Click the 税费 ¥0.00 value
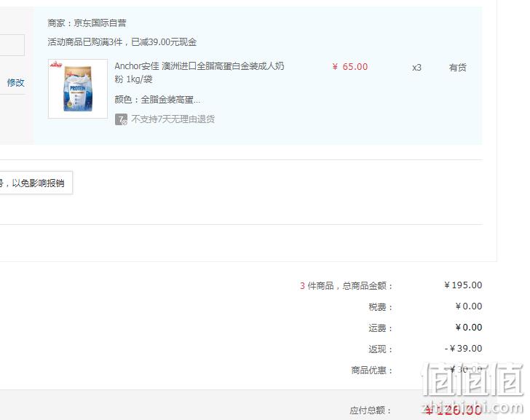This screenshot has width=530, height=420. [469, 306]
